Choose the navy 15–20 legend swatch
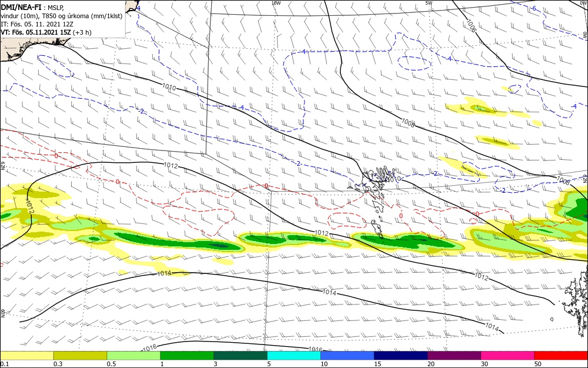Image resolution: width=588 pixels, height=368 pixels. pos(401,356)
